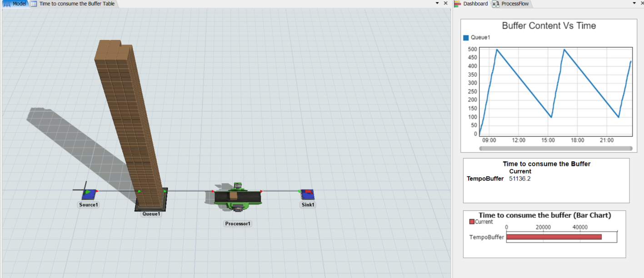This screenshot has height=278, width=644.
Task: Click the TempoBuffer value 51136.2
Action: coord(519,179)
